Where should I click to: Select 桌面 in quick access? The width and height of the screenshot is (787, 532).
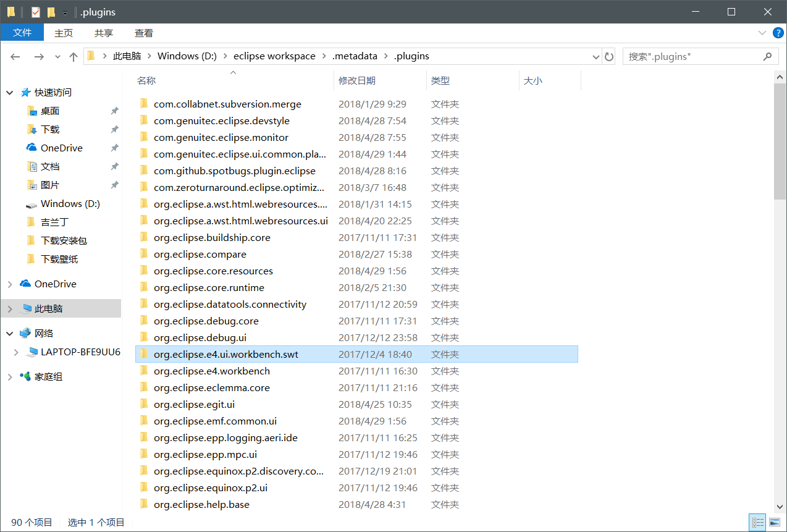tap(50, 111)
